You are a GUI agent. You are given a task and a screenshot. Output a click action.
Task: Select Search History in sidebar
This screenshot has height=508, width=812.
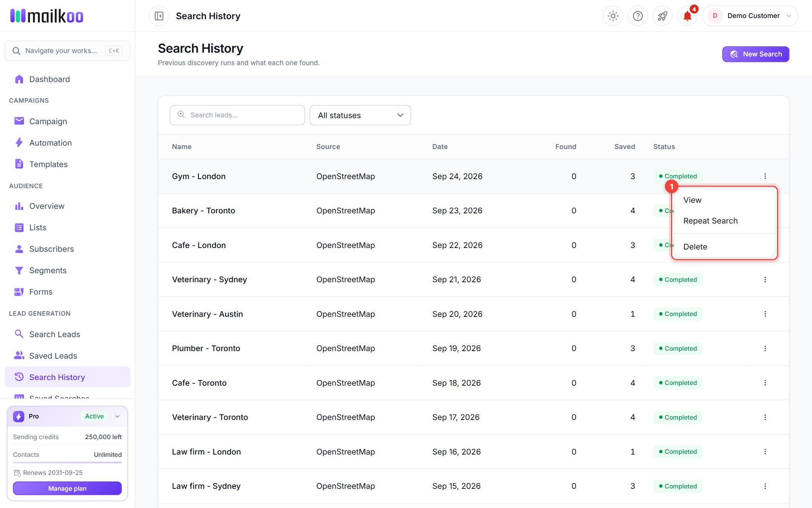67,377
